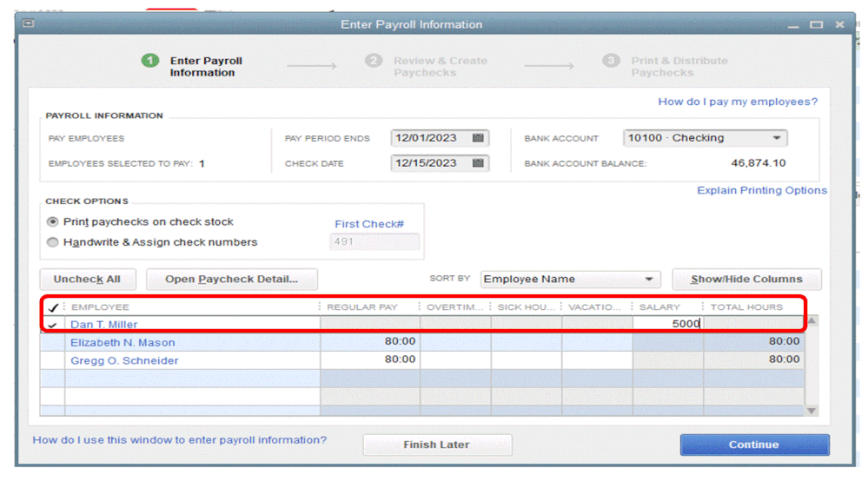Image resolution: width=868 pixels, height=488 pixels.
Task: Open Explain Printing Options link
Action: pos(762,190)
